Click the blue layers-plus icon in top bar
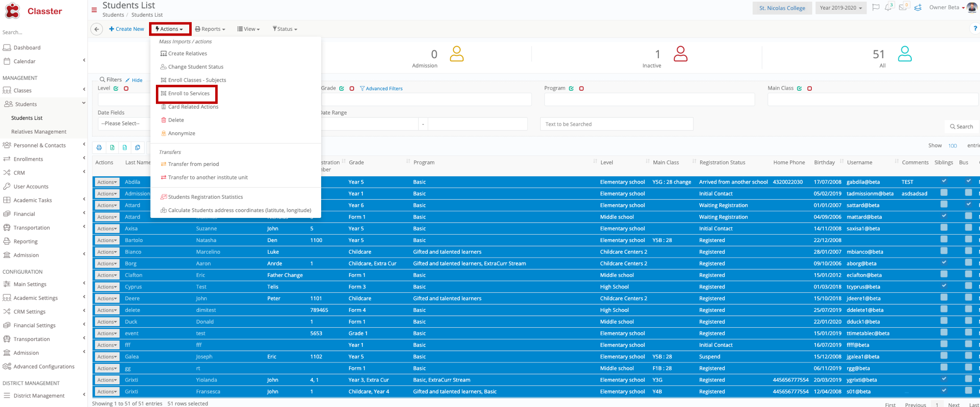Image resolution: width=980 pixels, height=407 pixels. 918,7
